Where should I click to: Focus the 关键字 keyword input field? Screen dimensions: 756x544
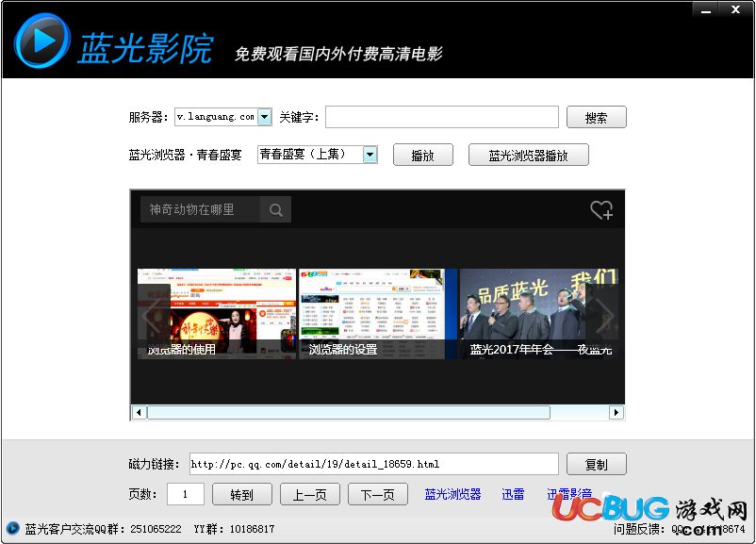tap(442, 117)
